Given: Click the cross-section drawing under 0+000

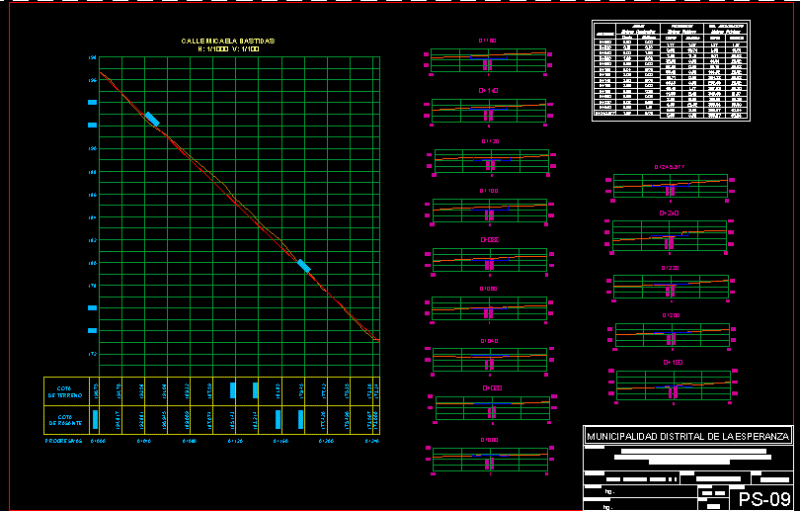Looking at the screenshot, I should click(x=489, y=460).
